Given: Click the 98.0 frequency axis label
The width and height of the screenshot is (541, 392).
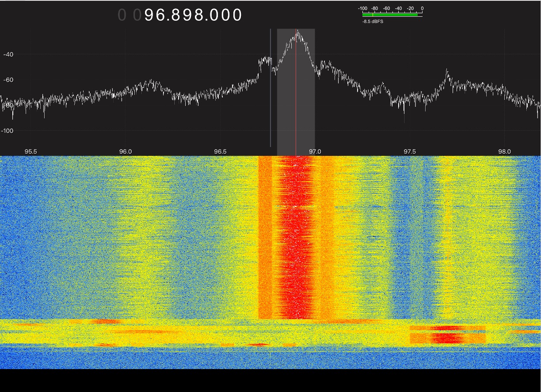Looking at the screenshot, I should [504, 151].
